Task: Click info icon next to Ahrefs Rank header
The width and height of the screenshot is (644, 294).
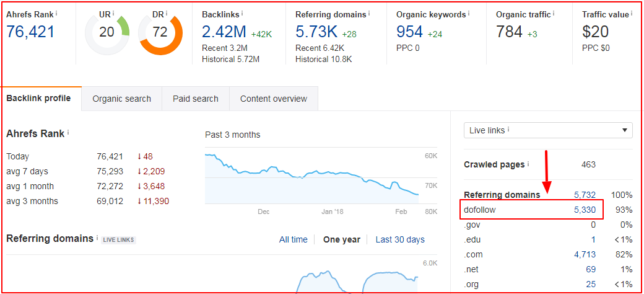Action: tap(56, 13)
